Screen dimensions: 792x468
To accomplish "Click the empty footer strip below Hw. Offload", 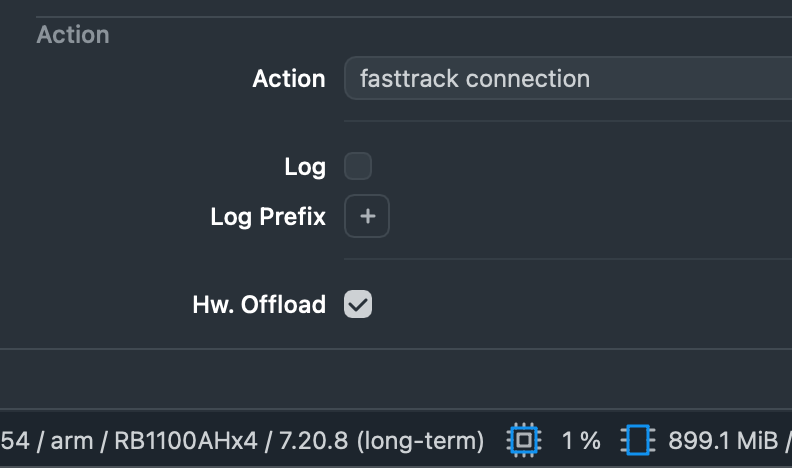I will click(x=396, y=378).
